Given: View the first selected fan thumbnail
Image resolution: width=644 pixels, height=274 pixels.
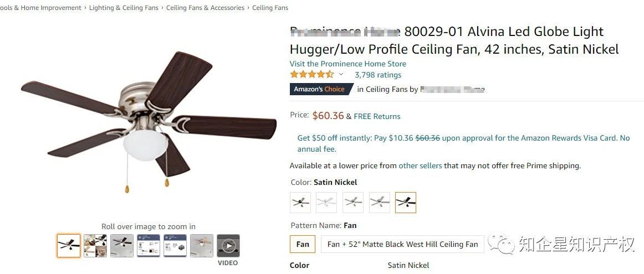Looking at the screenshot, I should click(69, 246).
